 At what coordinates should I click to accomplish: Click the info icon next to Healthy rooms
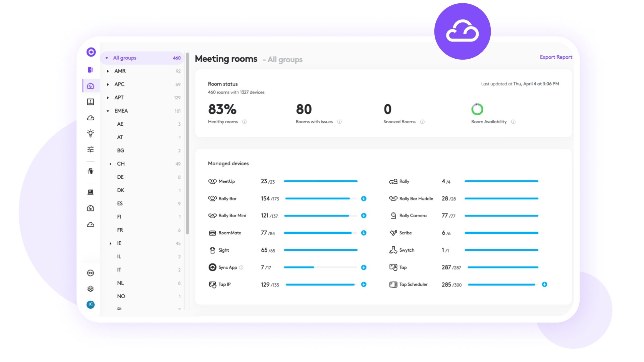(x=245, y=122)
